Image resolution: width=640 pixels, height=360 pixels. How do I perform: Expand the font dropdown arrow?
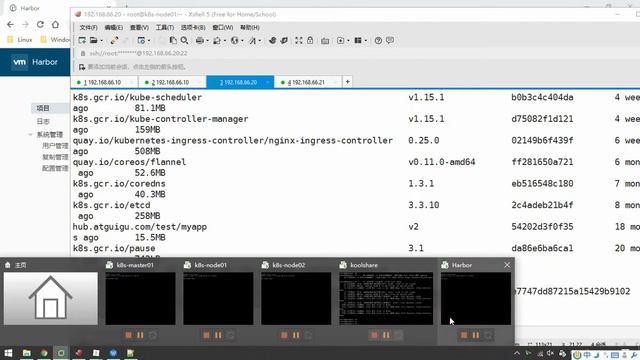click(x=260, y=41)
